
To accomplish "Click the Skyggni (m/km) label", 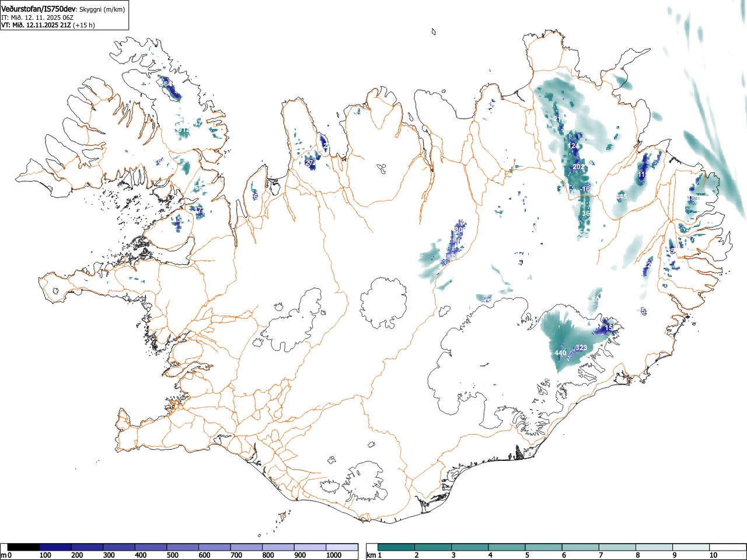I will [x=102, y=9].
